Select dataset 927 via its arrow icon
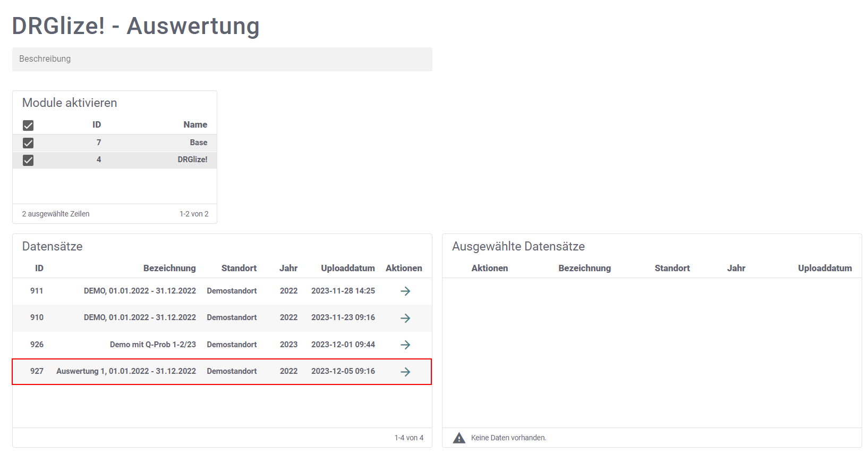 pos(405,372)
